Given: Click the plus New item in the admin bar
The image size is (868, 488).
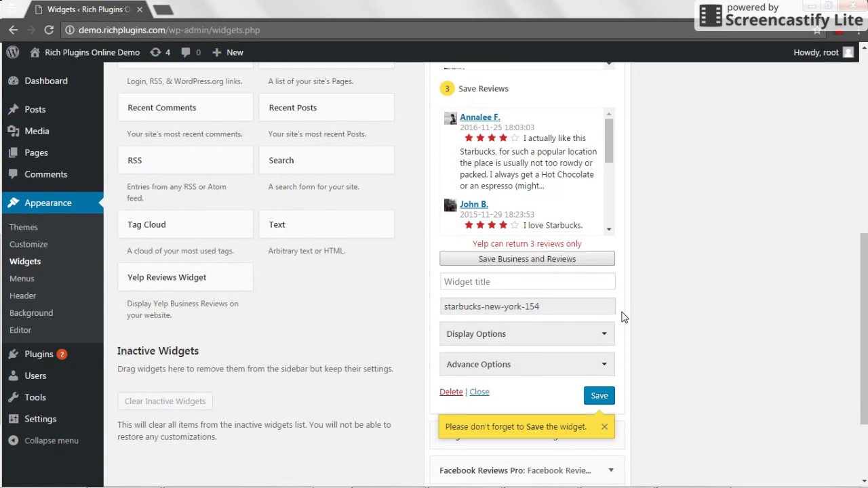Looking at the screenshot, I should click(x=227, y=52).
